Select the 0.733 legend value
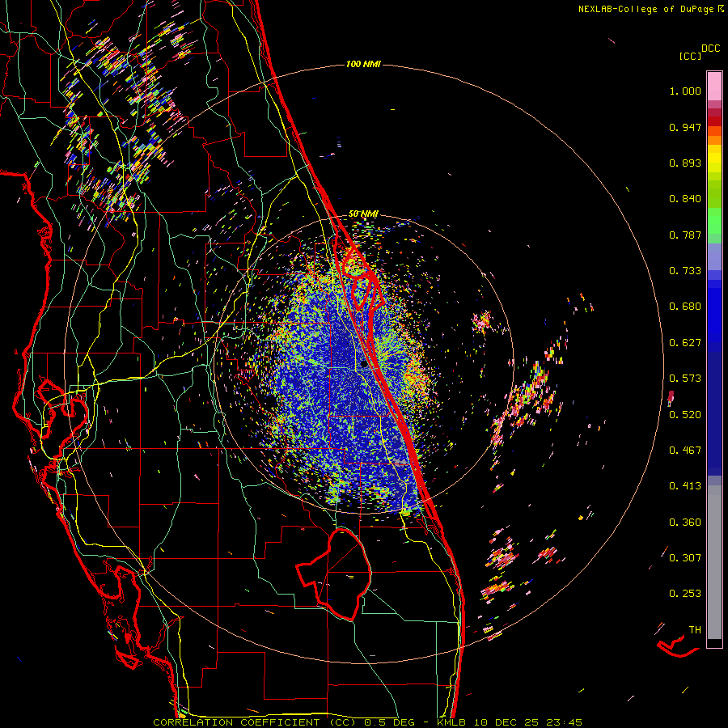This screenshot has width=728, height=728. click(685, 271)
